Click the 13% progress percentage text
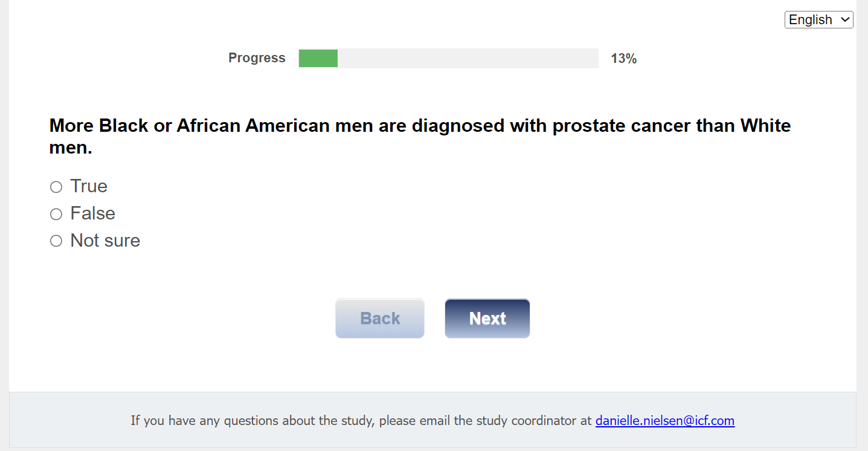This screenshot has height=451, width=868. click(x=623, y=59)
